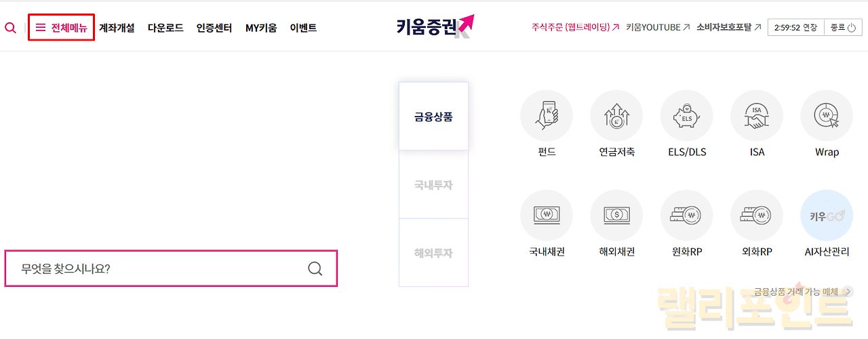The image size is (868, 339).
Task: Extend session with the 연장 button
Action: [x=810, y=28]
